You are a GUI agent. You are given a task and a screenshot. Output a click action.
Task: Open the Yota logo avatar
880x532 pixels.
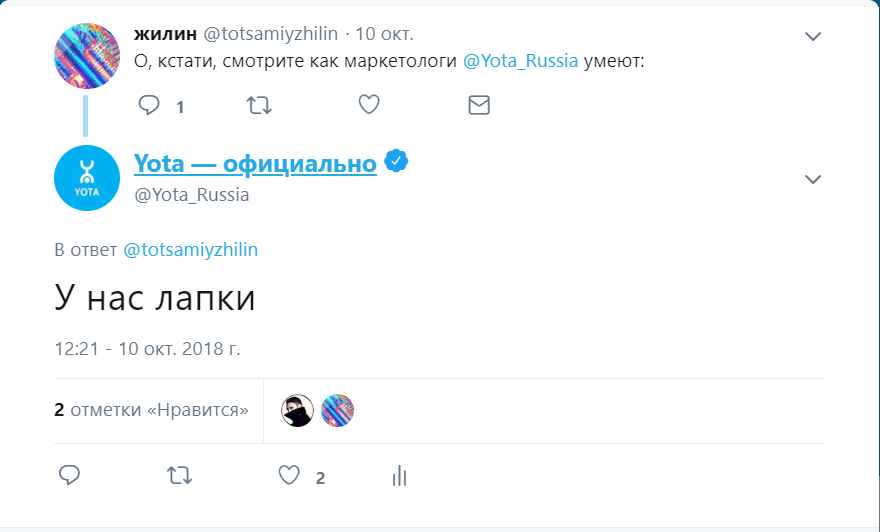pos(87,178)
